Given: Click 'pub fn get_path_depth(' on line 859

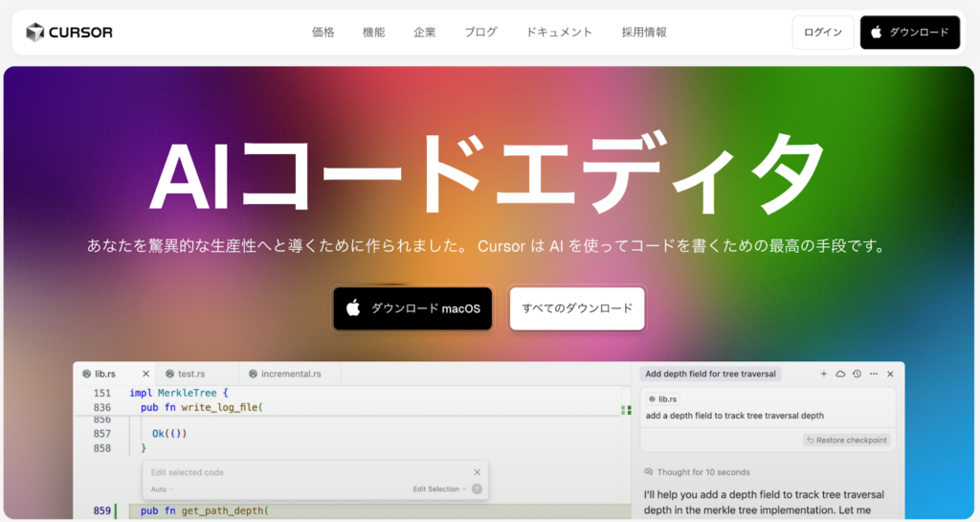Looking at the screenshot, I should (205, 511).
